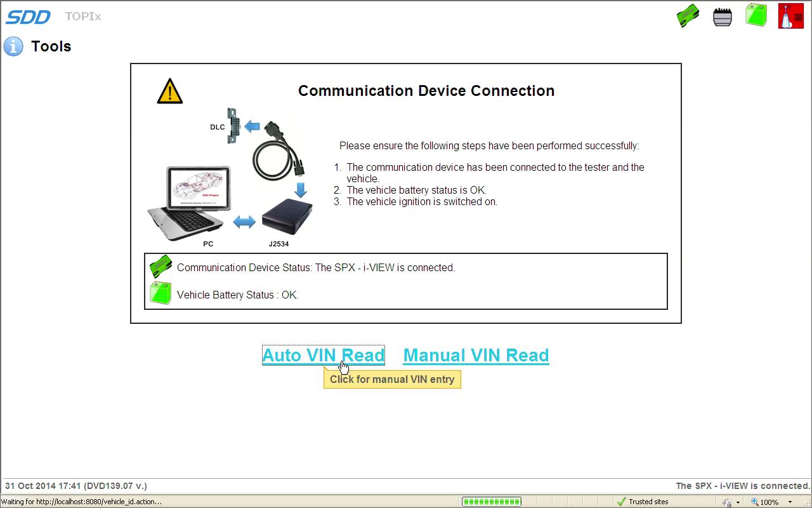Click the red wireless network status icon
This screenshot has width=812, height=508.
790,17
